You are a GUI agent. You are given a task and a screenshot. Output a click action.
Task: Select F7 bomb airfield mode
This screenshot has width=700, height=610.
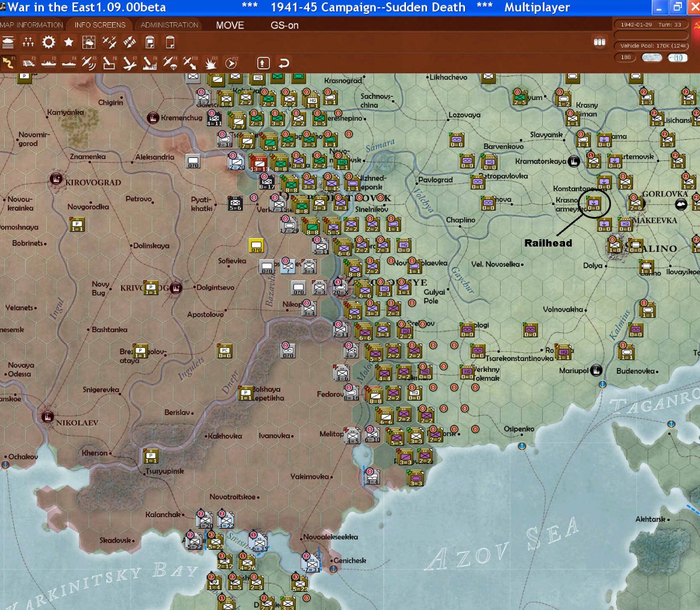130,63
